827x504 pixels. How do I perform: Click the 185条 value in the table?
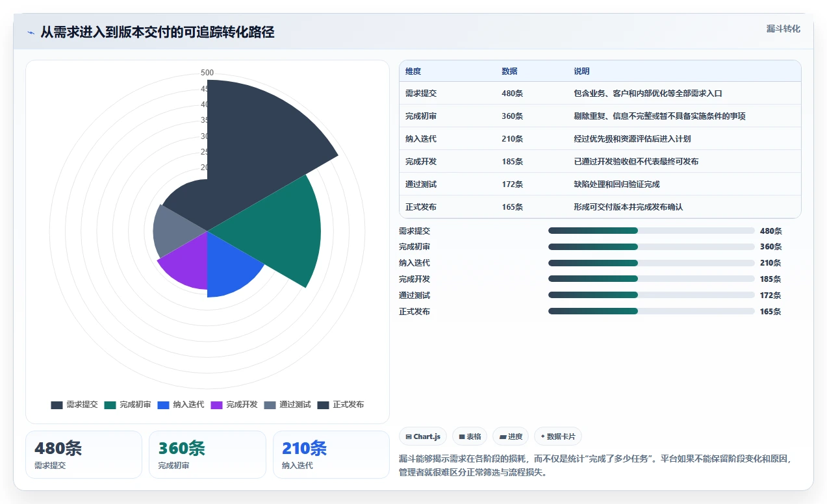pyautogui.click(x=512, y=162)
